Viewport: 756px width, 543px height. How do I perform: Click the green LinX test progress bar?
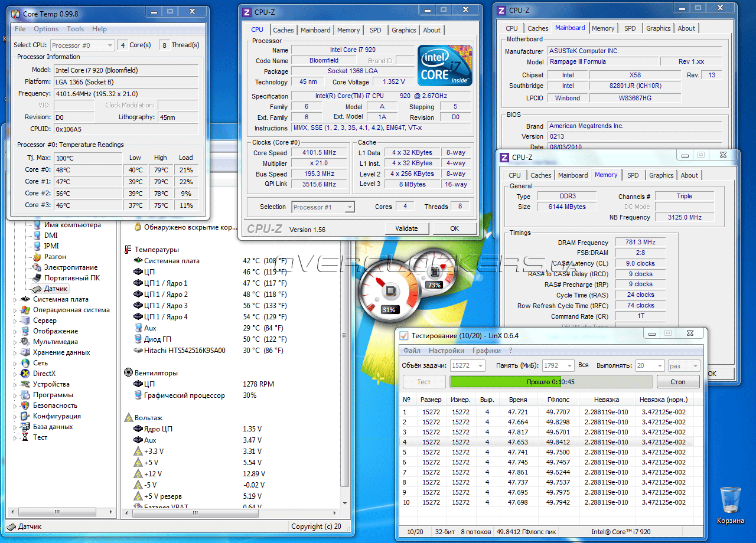pos(551,382)
